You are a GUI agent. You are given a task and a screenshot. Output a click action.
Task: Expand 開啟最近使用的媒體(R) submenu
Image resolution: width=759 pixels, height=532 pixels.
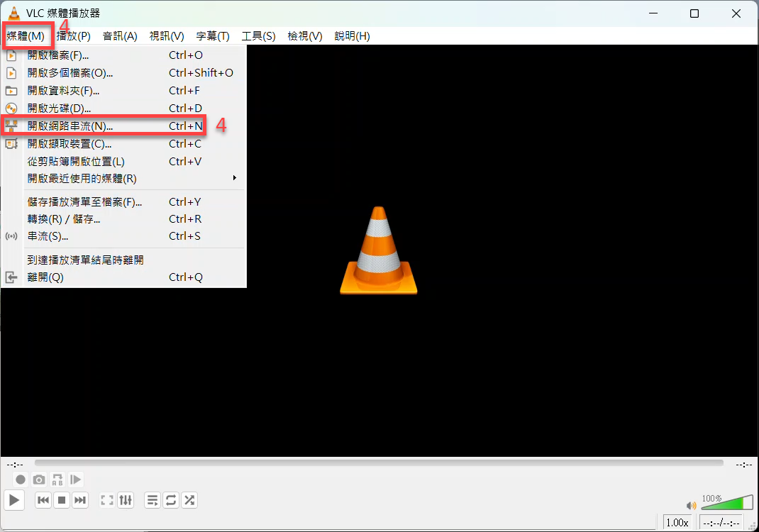coord(124,179)
